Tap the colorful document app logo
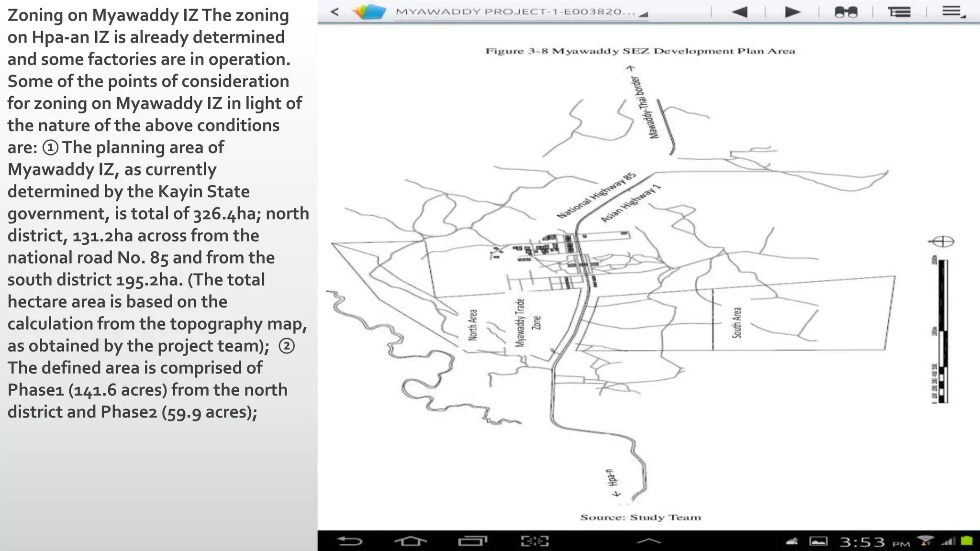 369,12
